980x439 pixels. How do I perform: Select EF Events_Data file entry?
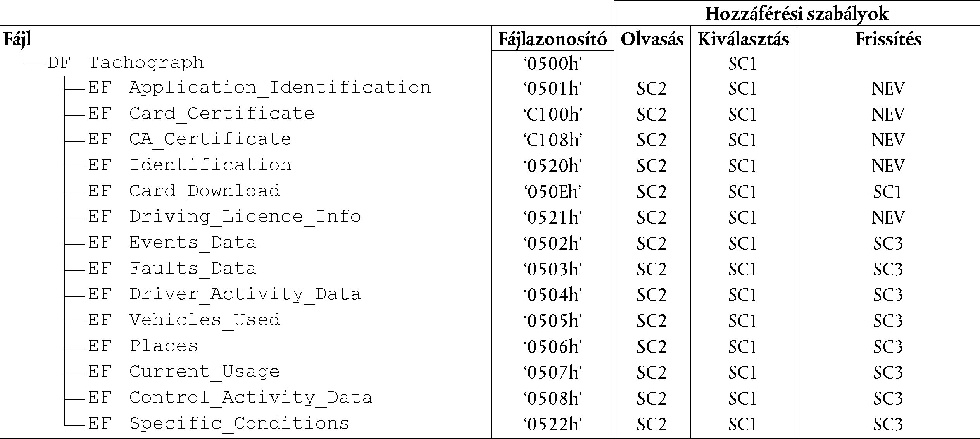172,243
